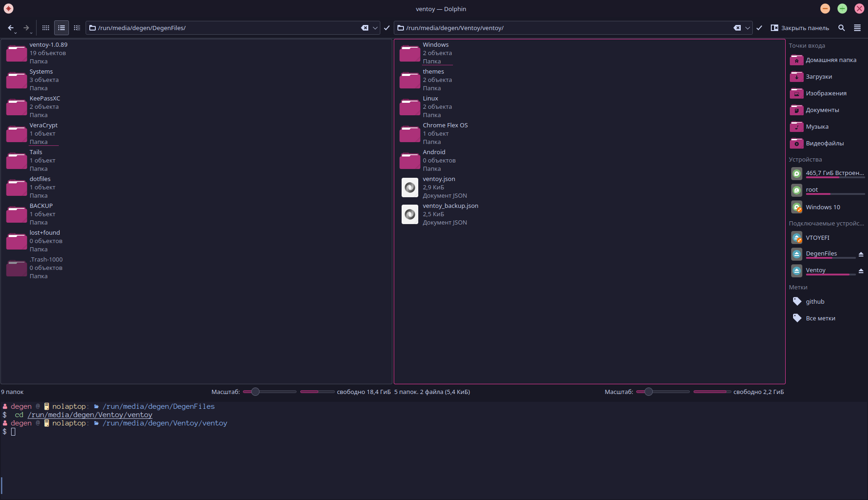
Task: Open path history dropdown for Ventoy pane
Action: coord(748,28)
